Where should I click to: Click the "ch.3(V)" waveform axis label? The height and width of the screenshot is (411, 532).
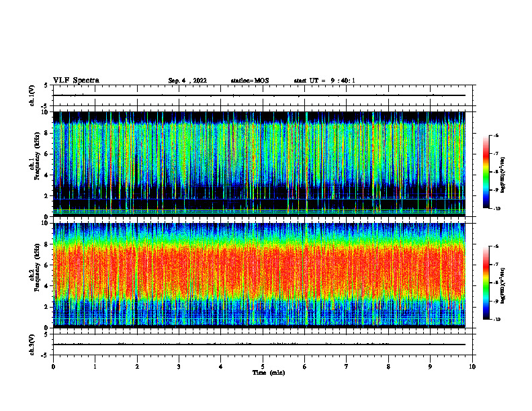(32, 345)
